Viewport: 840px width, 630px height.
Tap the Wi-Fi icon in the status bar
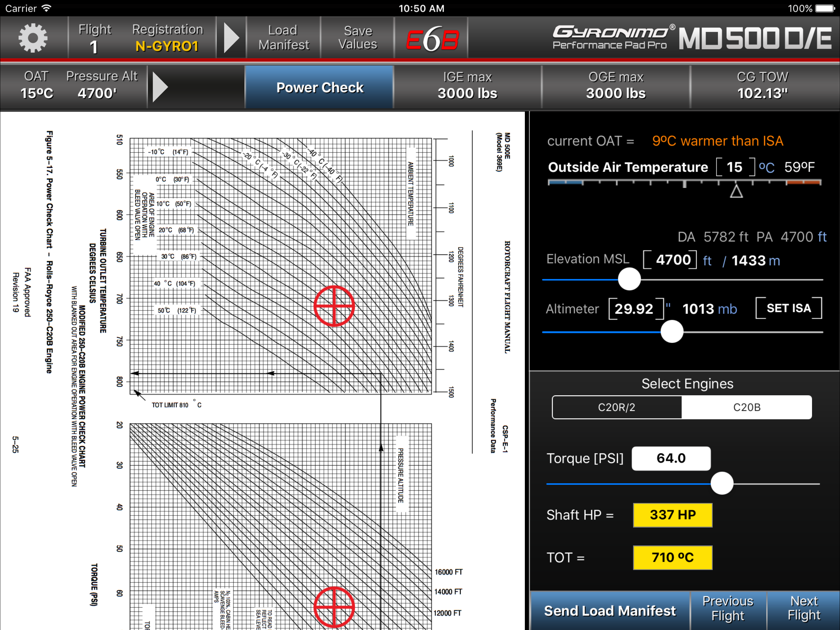coord(46,8)
